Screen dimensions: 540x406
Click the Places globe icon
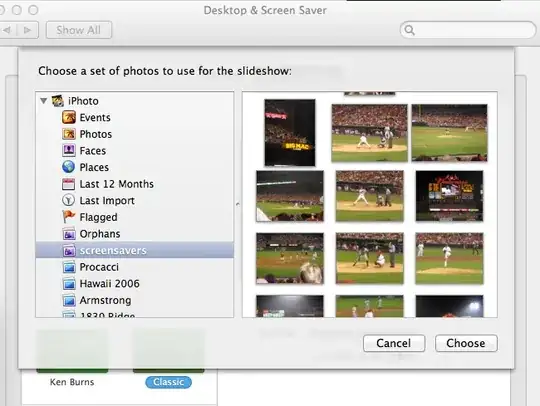69,167
